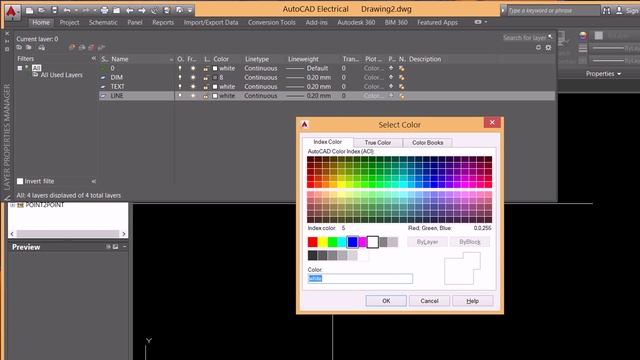Screen dimensions: 640x360
Task: Click the lock icon for layer DIM
Action: click(x=205, y=78)
